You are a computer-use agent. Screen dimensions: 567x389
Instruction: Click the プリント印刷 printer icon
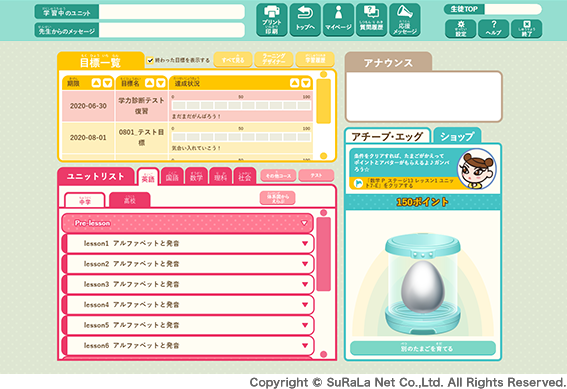tap(272, 20)
